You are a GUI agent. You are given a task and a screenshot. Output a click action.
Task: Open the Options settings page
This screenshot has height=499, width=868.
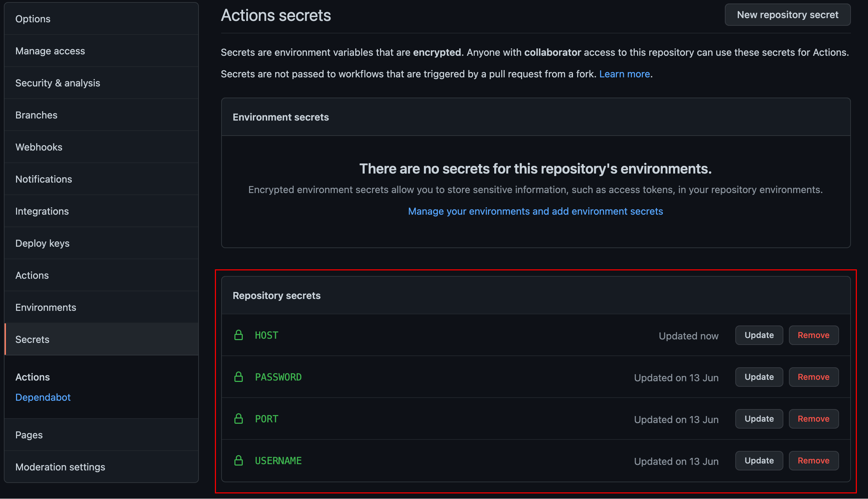pyautogui.click(x=101, y=19)
